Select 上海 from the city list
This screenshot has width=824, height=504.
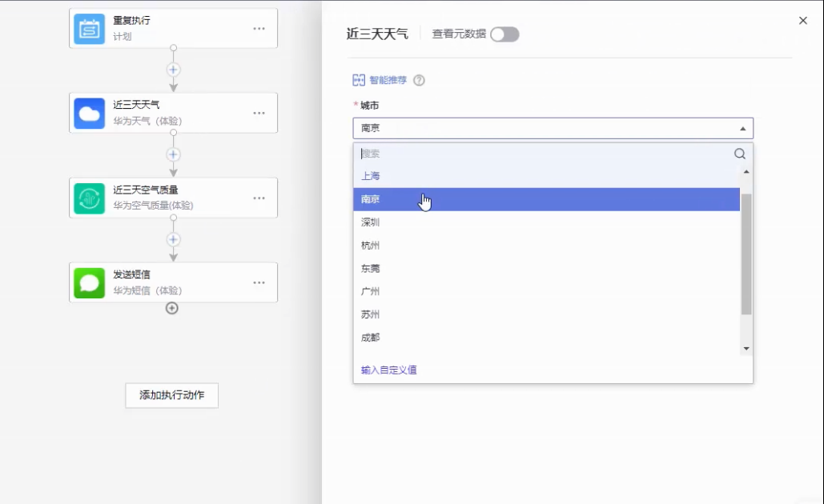click(x=371, y=176)
